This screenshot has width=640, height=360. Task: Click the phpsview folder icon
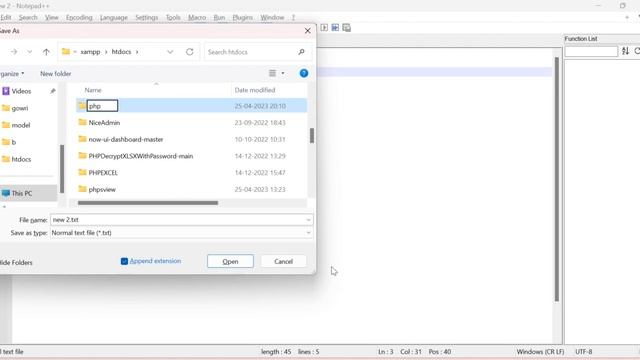coord(82,189)
